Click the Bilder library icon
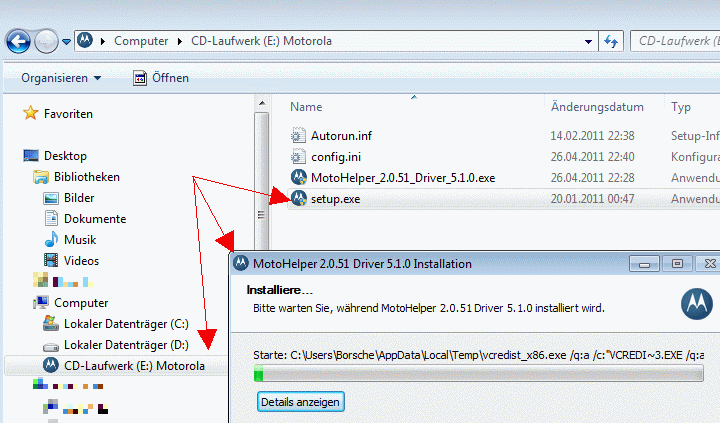 coord(51,198)
